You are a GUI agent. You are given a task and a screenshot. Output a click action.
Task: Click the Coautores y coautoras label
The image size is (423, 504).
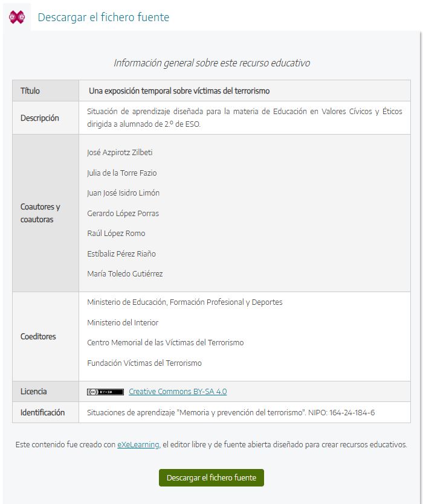40,213
